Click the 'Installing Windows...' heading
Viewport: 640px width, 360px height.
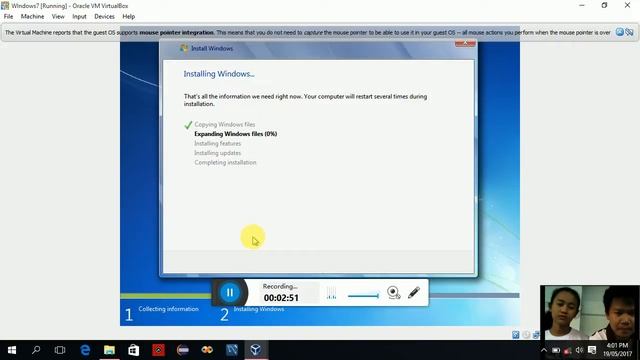pyautogui.click(x=219, y=74)
